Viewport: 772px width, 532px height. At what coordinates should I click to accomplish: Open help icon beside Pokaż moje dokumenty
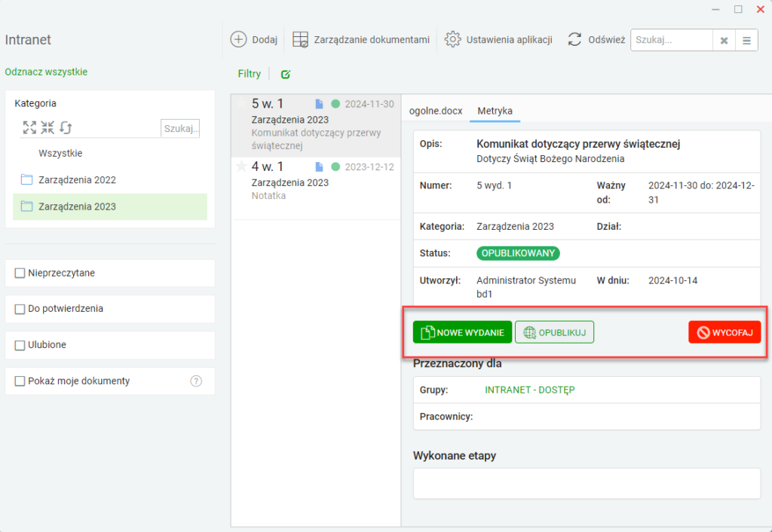196,381
